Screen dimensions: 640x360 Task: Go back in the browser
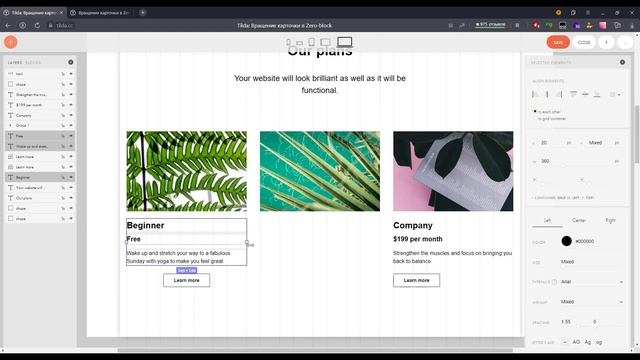coord(8,25)
